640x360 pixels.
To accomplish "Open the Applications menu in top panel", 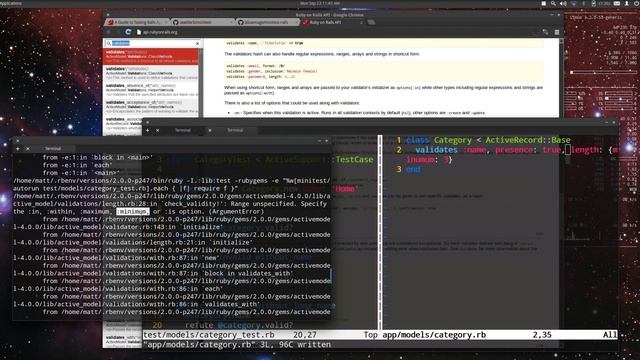I will (x=11, y=3).
